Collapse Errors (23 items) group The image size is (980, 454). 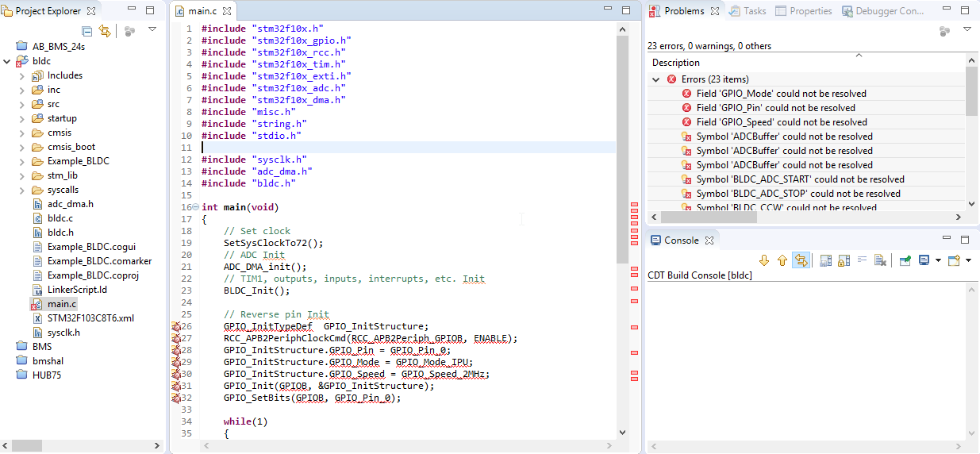point(655,79)
